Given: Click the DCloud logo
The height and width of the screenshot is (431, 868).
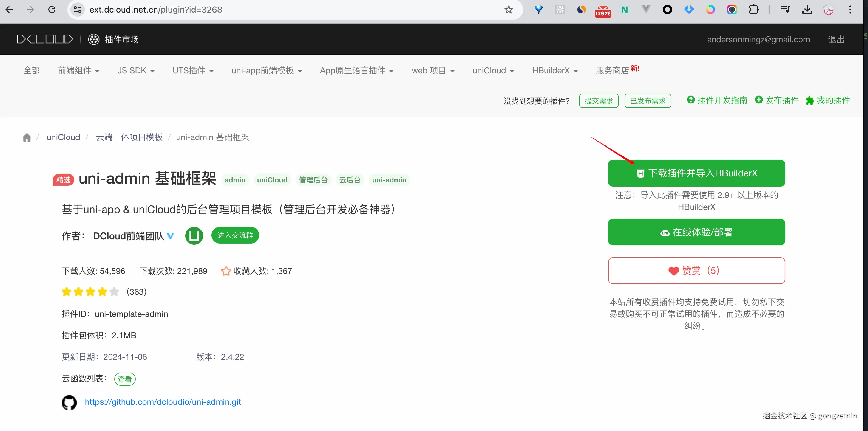Looking at the screenshot, I should pyautogui.click(x=45, y=39).
